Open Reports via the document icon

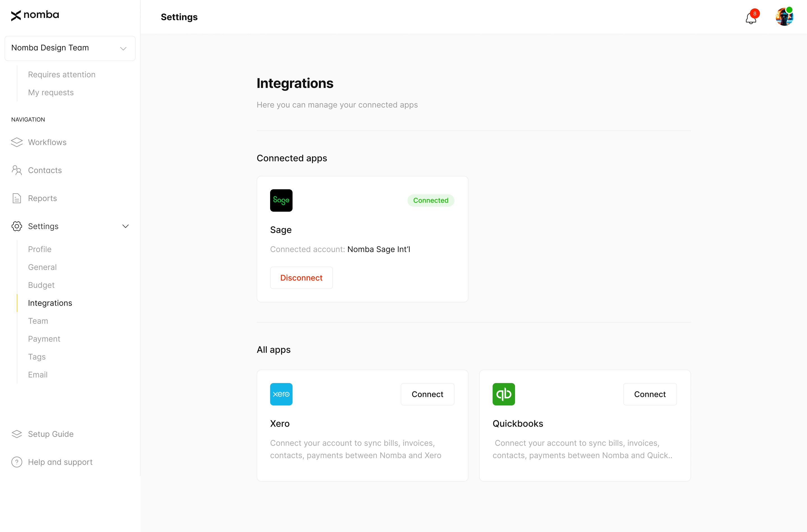pos(17,198)
